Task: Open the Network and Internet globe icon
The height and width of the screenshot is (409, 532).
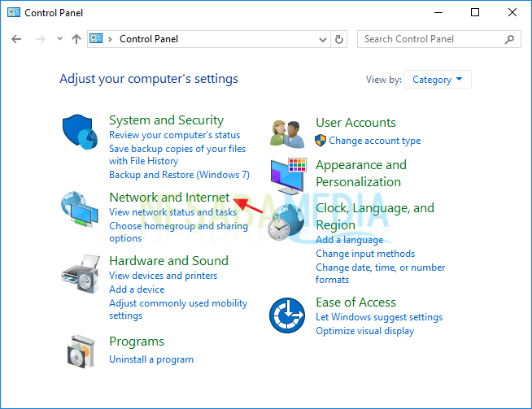Action: click(81, 211)
